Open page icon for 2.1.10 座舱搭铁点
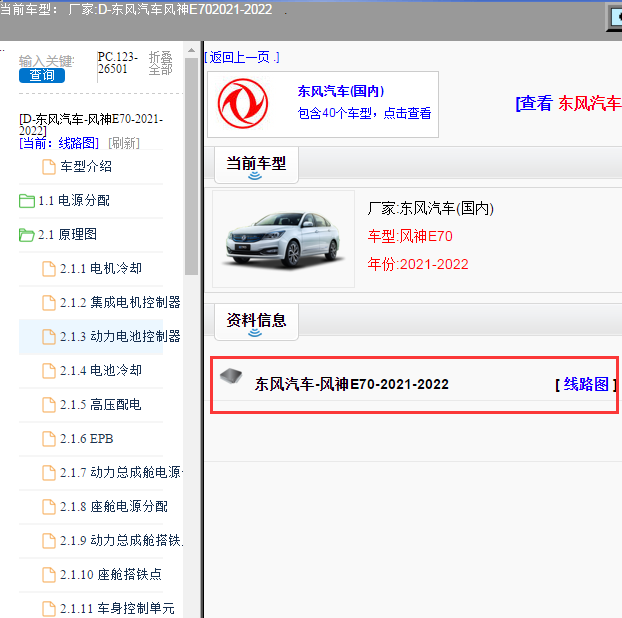This screenshot has width=622, height=618. click(49, 575)
